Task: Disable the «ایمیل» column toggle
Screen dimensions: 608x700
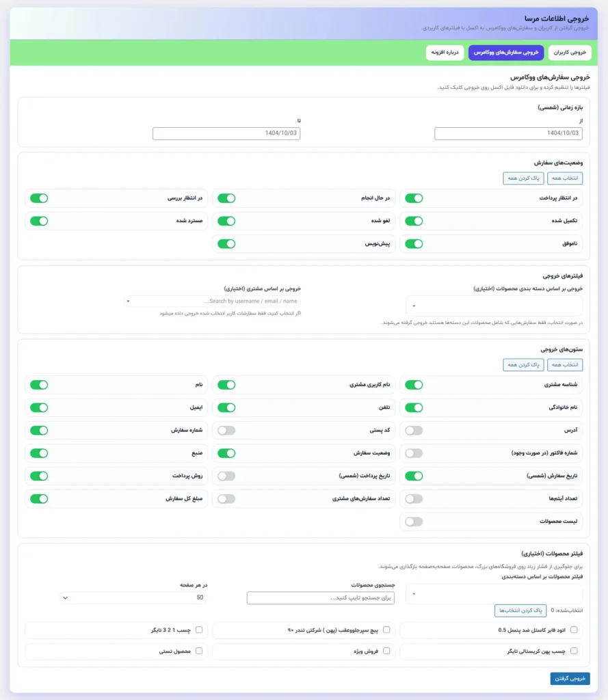Action: tap(39, 407)
